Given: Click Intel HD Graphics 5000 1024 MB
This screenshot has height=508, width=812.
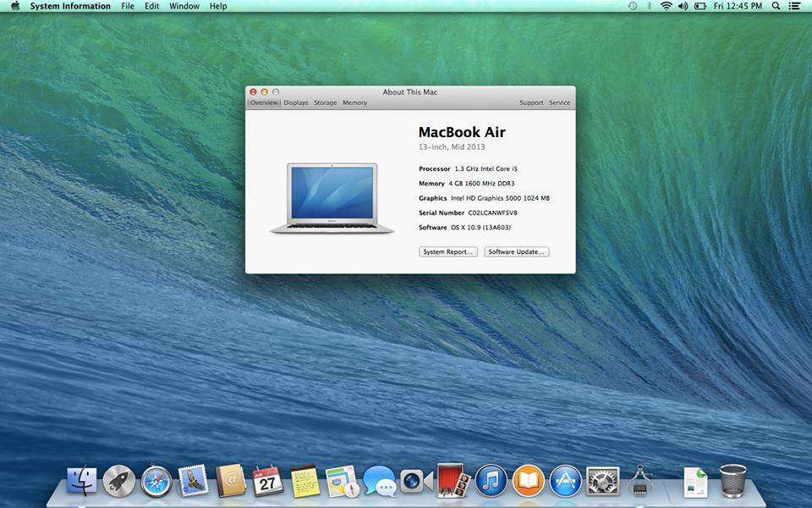Looking at the screenshot, I should click(500, 198).
